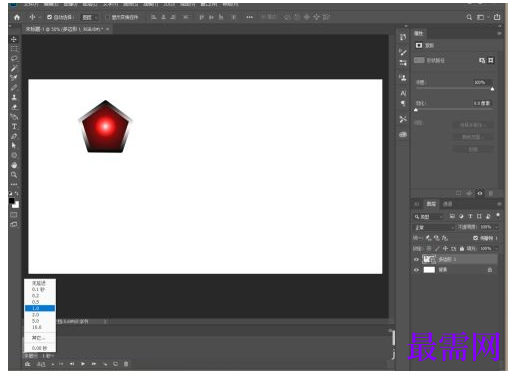519x378 pixels.
Task: Hide the polygon shape layer eye icon
Action: [416, 259]
